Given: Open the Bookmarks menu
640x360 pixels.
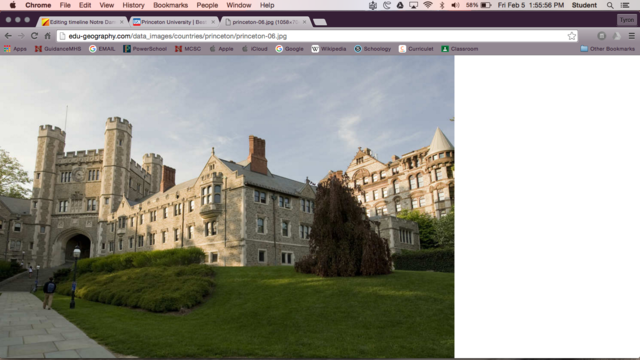Looking at the screenshot, I should click(171, 5).
